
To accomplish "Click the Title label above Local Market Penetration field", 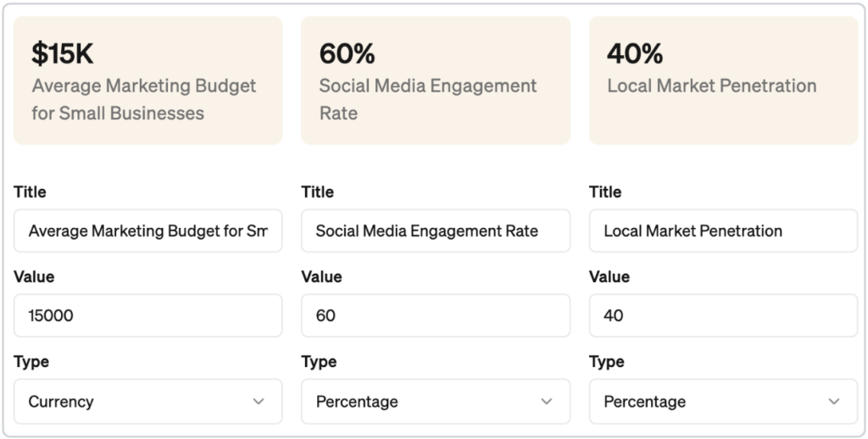I will tap(605, 192).
